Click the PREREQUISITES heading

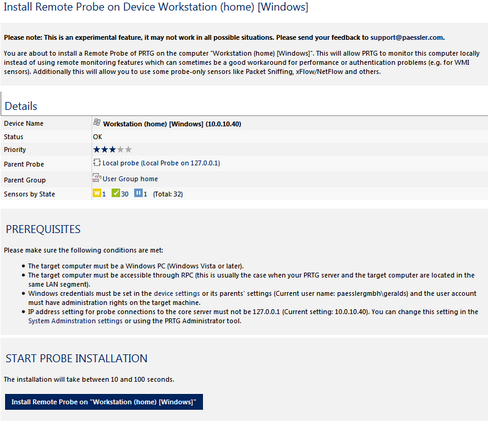pyautogui.click(x=43, y=229)
